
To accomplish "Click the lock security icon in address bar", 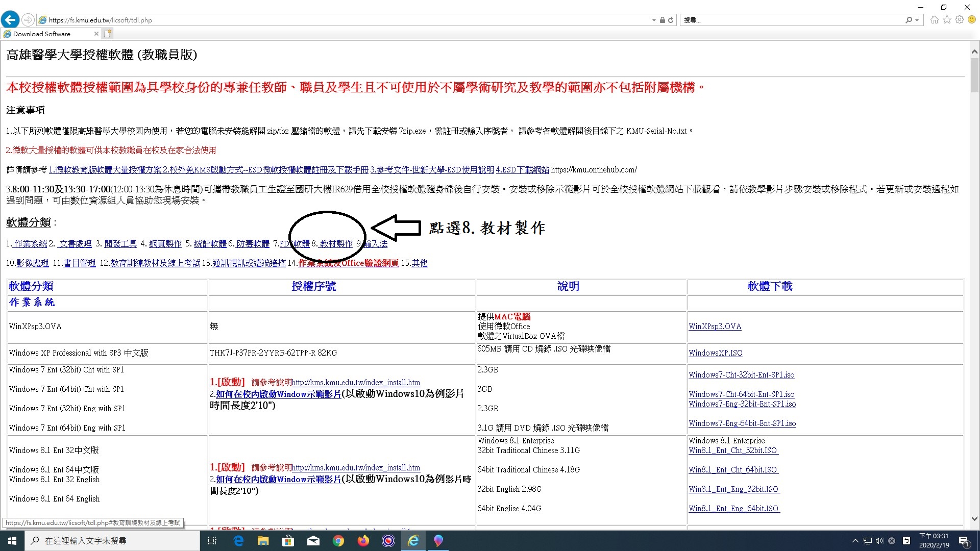I will (x=662, y=20).
